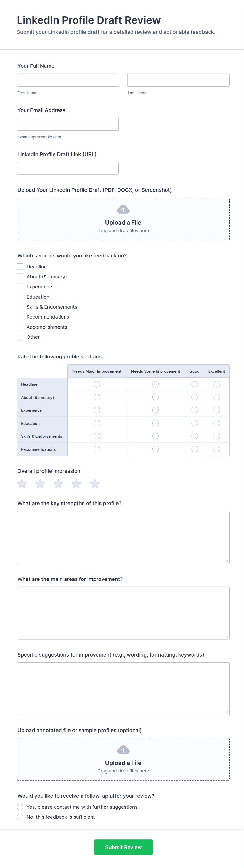Screen dimensions: 244x868
Task: Click the First Name input field
Action: pos(68,80)
